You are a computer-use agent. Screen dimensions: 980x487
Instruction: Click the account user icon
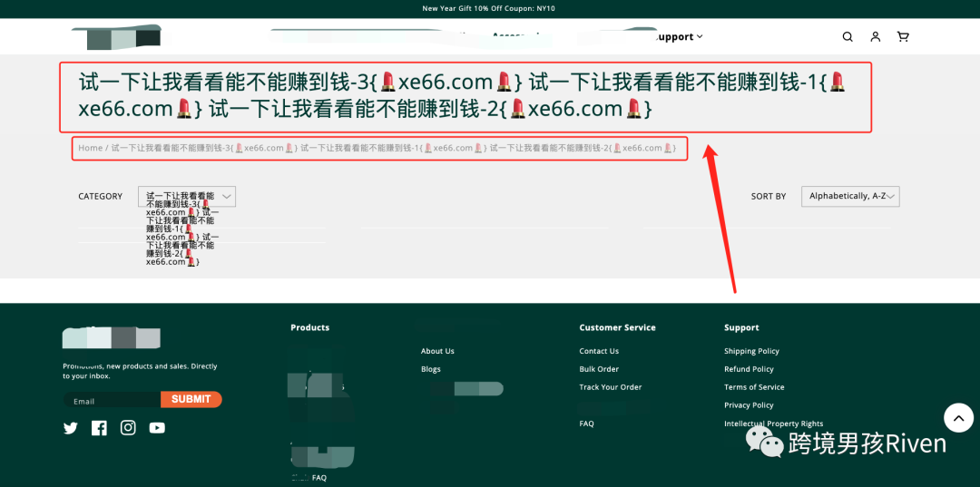click(876, 37)
